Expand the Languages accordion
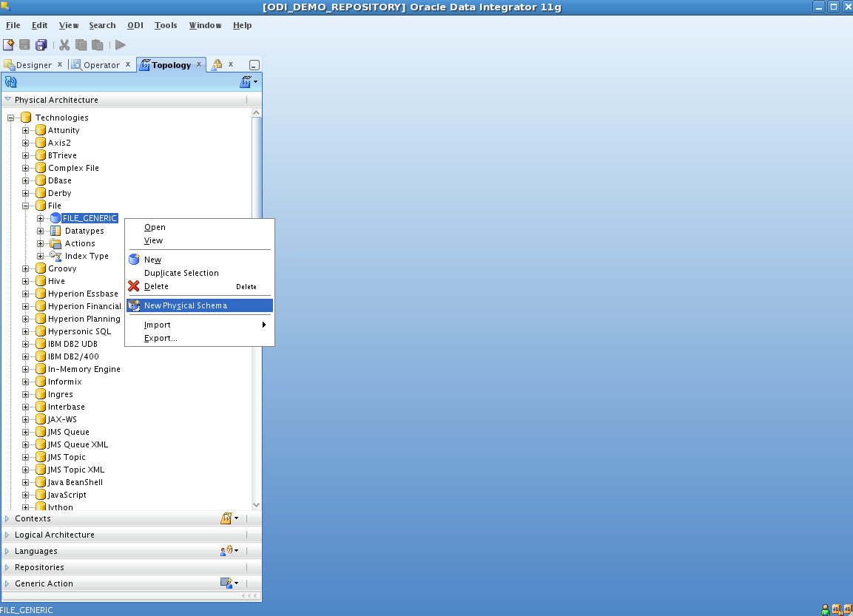Screen dimensions: 853x616 [7, 551]
